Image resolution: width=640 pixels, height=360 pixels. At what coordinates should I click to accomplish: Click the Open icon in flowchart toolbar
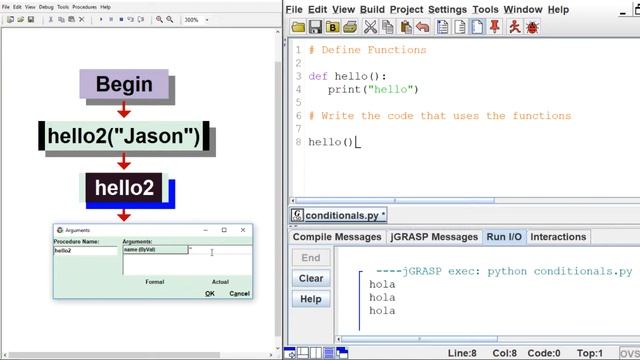pos(20,19)
